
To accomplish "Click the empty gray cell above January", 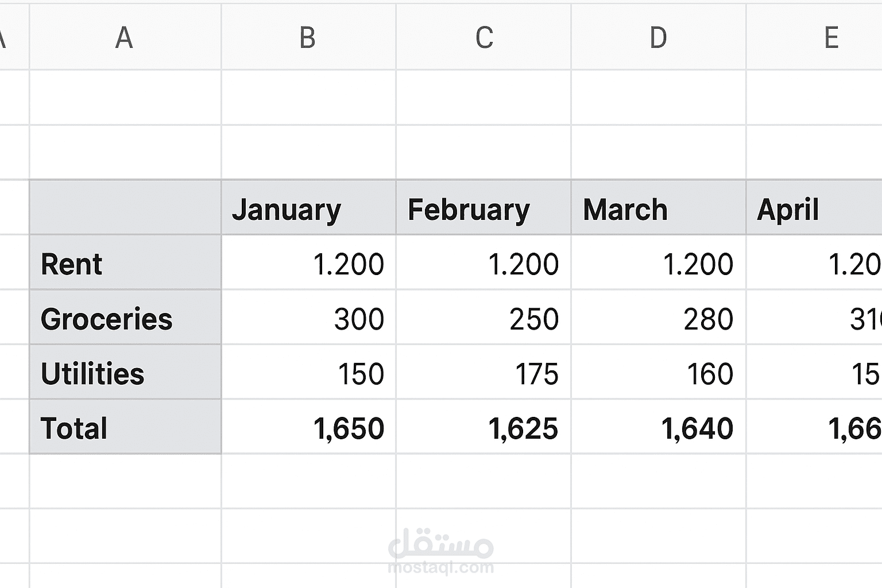I will [125, 208].
